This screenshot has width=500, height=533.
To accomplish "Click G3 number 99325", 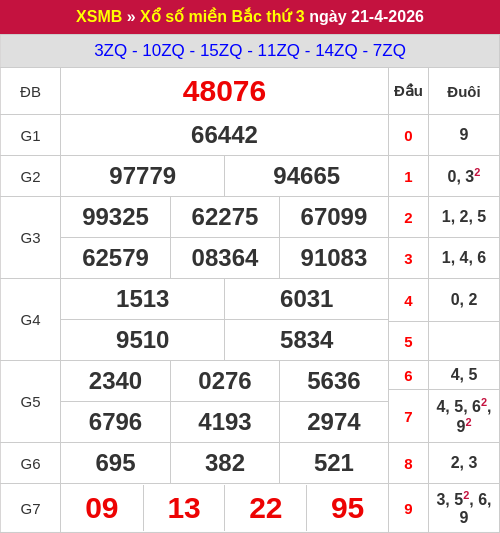I will point(115,217).
